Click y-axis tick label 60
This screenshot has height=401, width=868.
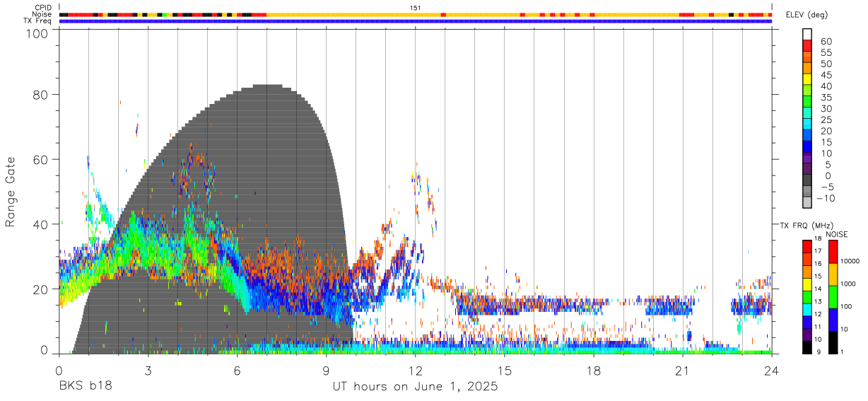(x=41, y=159)
